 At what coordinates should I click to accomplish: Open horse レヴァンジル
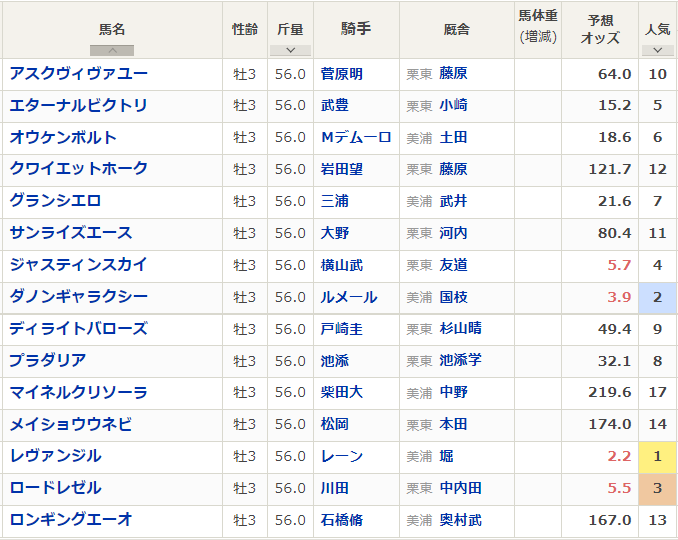[55, 456]
